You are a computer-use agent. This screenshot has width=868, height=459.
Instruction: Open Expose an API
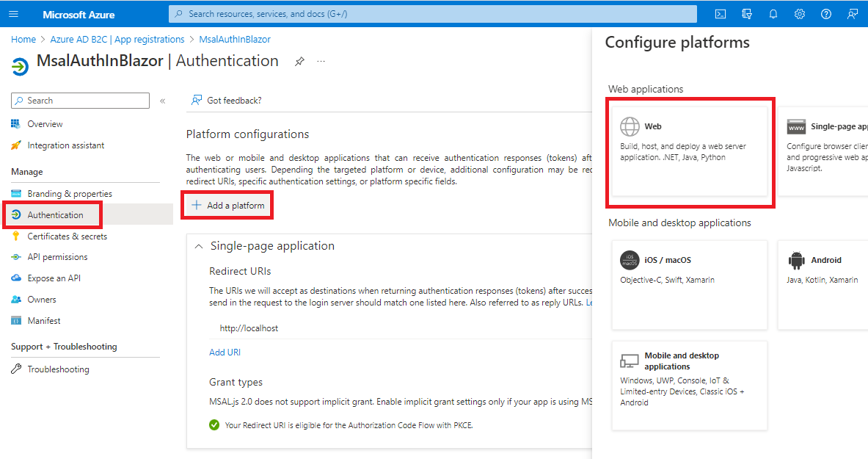[54, 278]
